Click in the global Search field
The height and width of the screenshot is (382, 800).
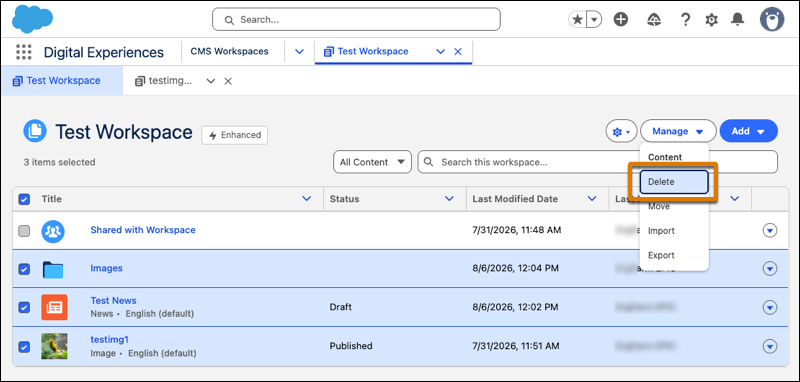(x=356, y=19)
